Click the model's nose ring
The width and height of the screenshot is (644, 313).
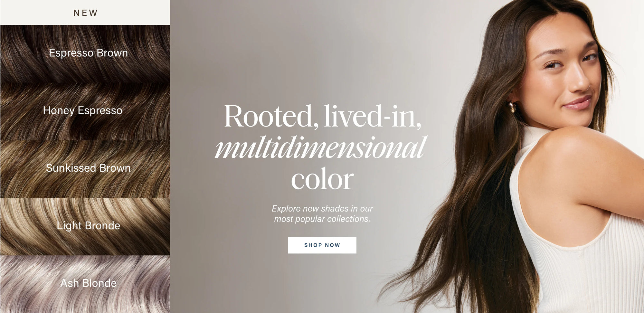[589, 86]
